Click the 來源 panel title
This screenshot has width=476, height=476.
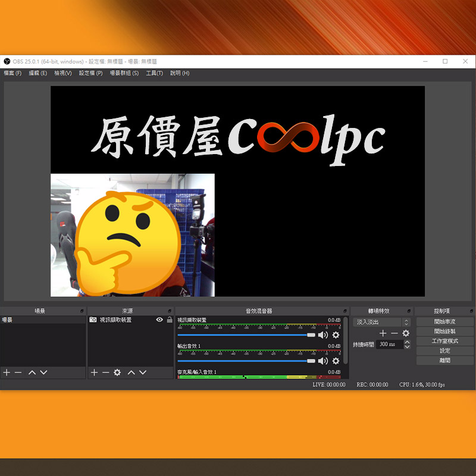click(127, 311)
